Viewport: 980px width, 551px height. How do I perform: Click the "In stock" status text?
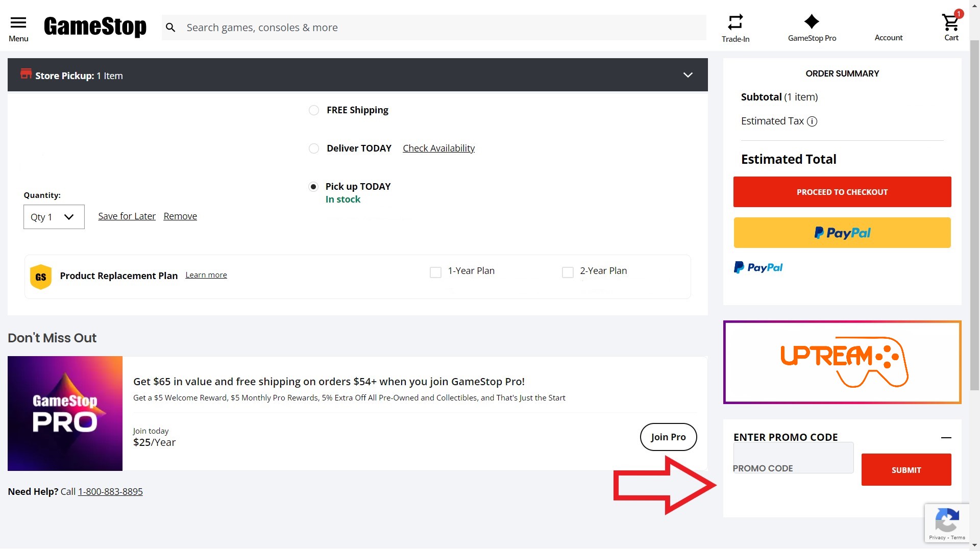(343, 199)
